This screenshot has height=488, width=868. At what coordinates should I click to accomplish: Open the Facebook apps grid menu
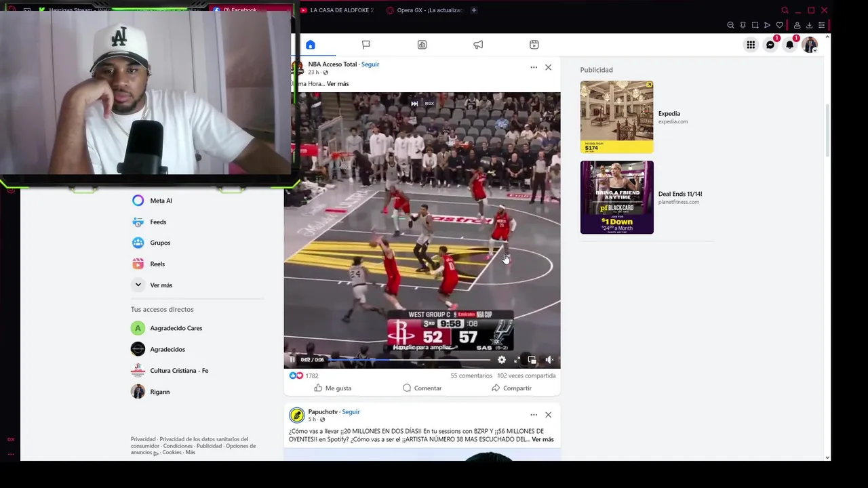pyautogui.click(x=751, y=45)
